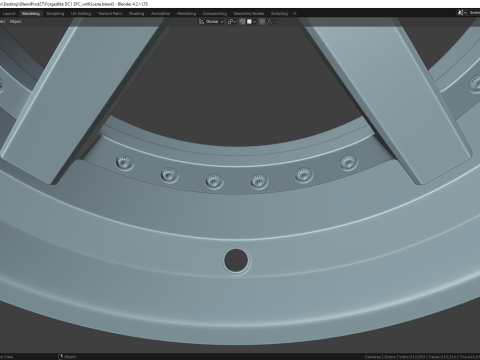
Task: Expand the snapping options arrow
Action: pyautogui.click(x=255, y=22)
